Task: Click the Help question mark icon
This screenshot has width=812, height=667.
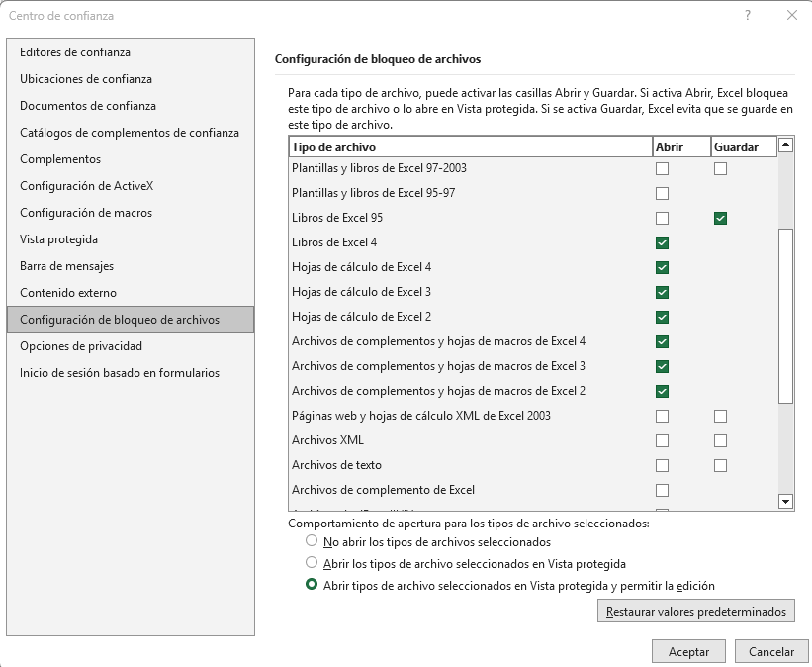Action: coord(748,15)
